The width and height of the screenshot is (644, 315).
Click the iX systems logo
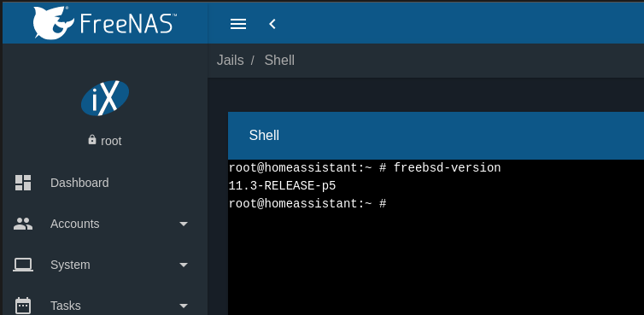(105, 98)
